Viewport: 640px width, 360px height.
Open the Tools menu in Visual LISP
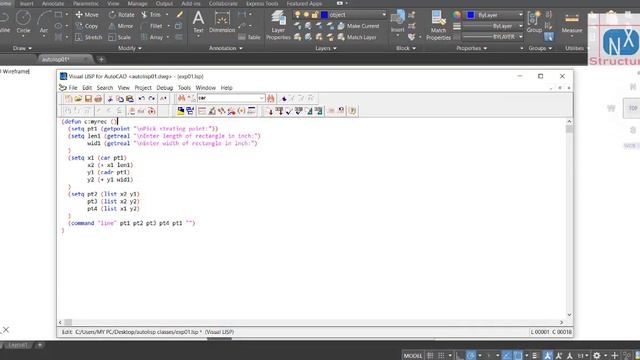pyautogui.click(x=184, y=88)
